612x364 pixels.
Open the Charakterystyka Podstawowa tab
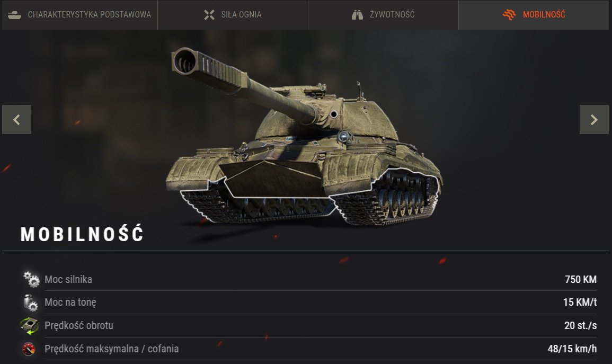(79, 15)
